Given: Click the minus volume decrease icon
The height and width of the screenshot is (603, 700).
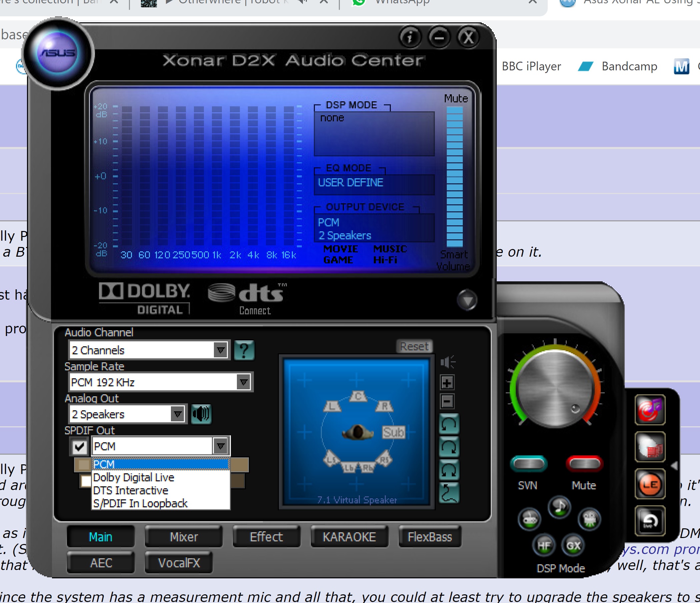Looking at the screenshot, I should tap(447, 402).
